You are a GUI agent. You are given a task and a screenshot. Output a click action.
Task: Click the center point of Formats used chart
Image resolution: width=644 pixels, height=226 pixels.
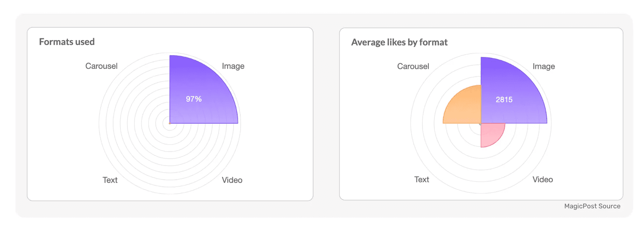click(169, 123)
